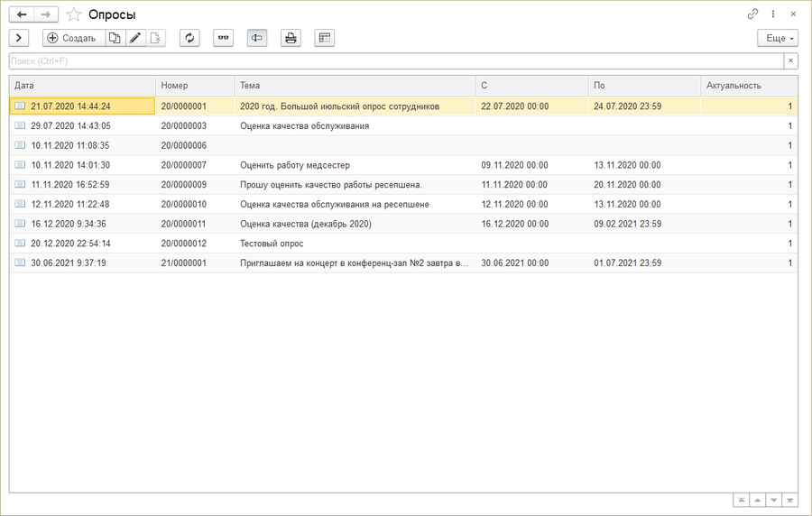Clear the search field with x
Screen dimensions: 812x516
coord(790,61)
